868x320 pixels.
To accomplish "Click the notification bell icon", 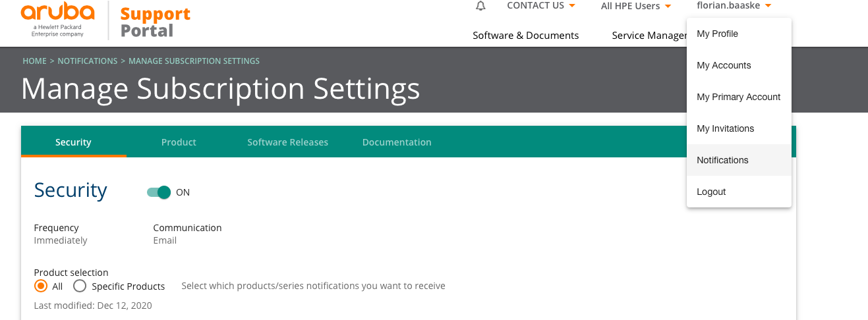I will [480, 6].
